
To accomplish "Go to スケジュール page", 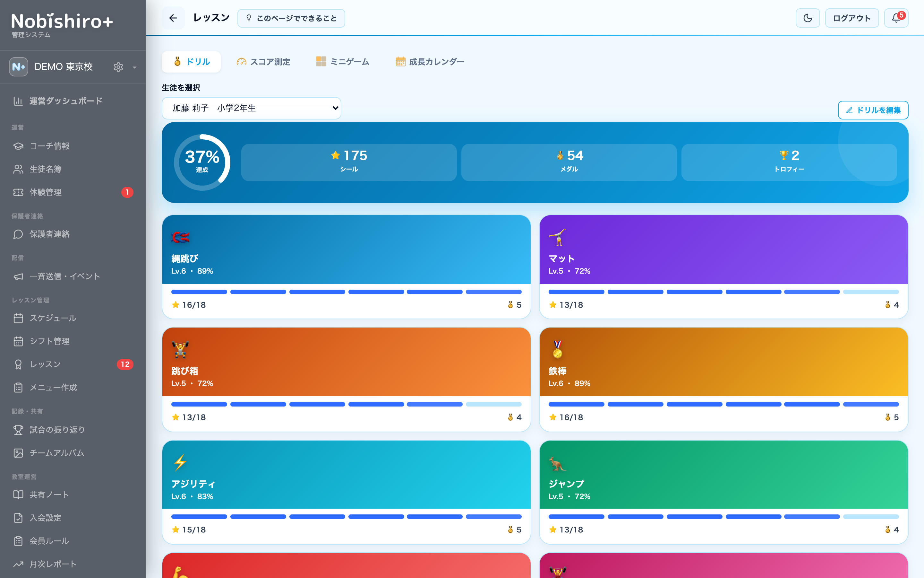I will pyautogui.click(x=73, y=318).
